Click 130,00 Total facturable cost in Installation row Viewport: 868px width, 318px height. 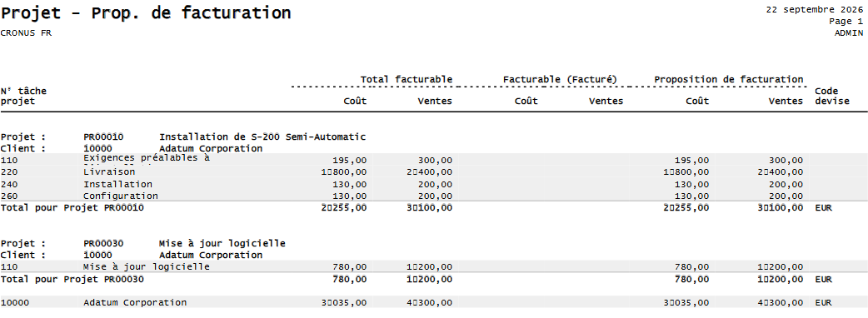(349, 184)
